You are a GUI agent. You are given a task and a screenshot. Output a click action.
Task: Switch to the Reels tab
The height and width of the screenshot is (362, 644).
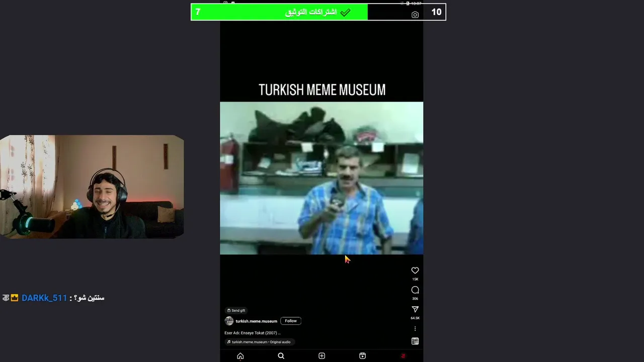362,356
